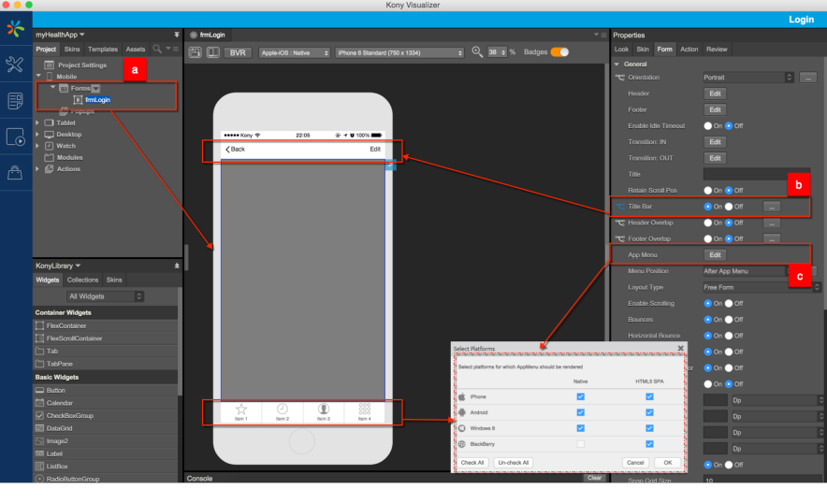Click the Header Overlap fork icon

pyautogui.click(x=619, y=223)
